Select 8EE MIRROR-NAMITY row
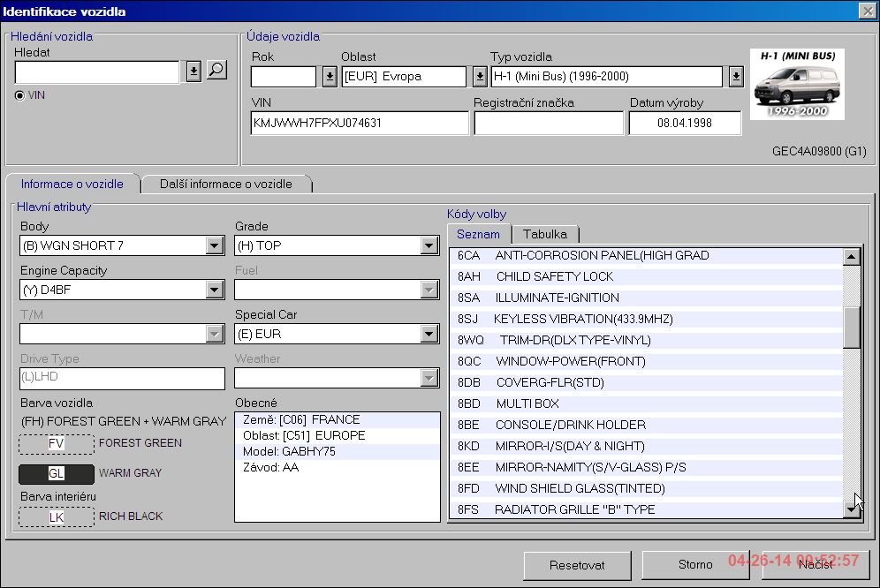The width and height of the screenshot is (880, 588). [x=646, y=467]
